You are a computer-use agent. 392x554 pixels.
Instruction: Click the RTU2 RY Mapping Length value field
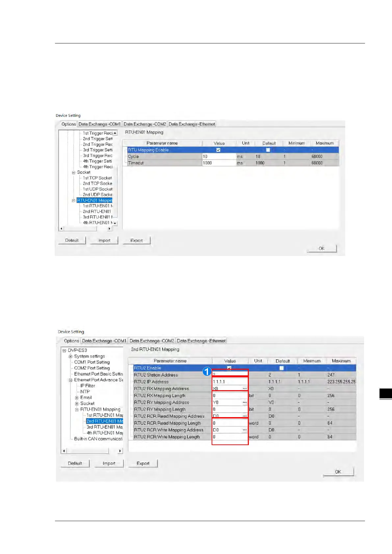click(x=230, y=409)
